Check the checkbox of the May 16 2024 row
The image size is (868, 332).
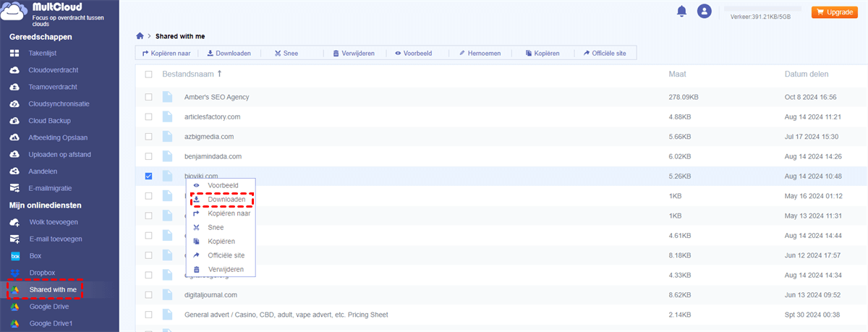(x=148, y=195)
